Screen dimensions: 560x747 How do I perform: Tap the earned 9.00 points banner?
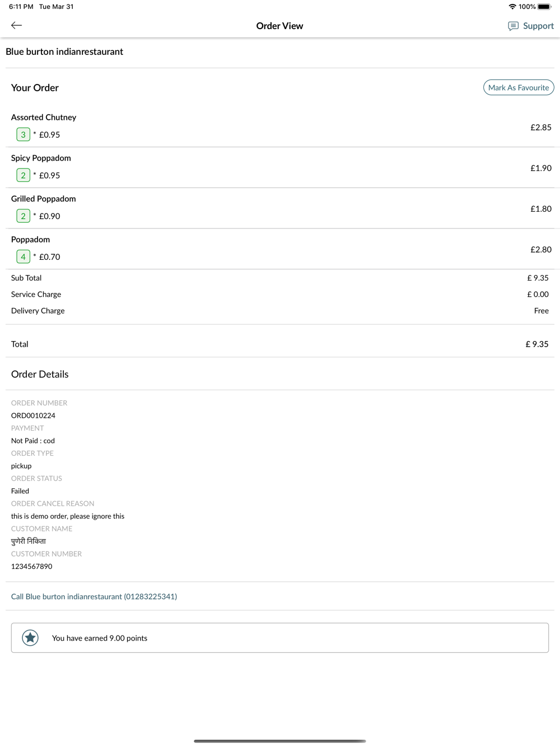[280, 638]
